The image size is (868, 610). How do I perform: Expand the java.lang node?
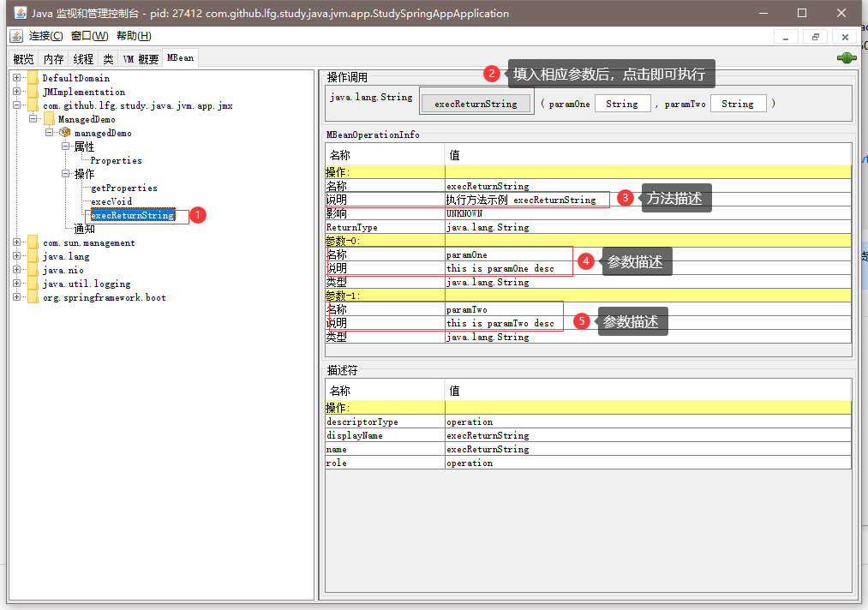[x=16, y=255]
